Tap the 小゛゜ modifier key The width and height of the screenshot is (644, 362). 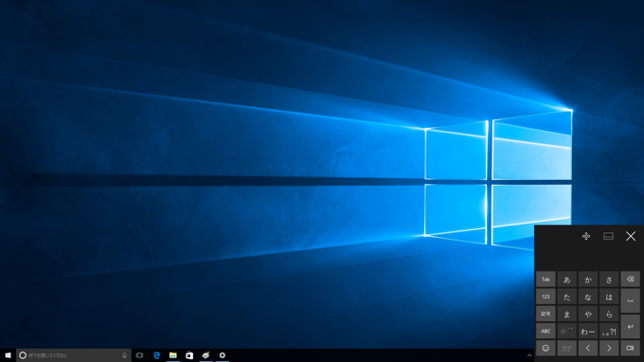point(566,331)
